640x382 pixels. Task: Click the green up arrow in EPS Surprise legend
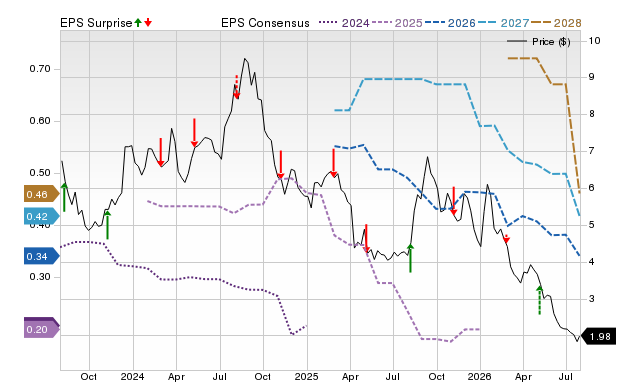[x=138, y=22]
